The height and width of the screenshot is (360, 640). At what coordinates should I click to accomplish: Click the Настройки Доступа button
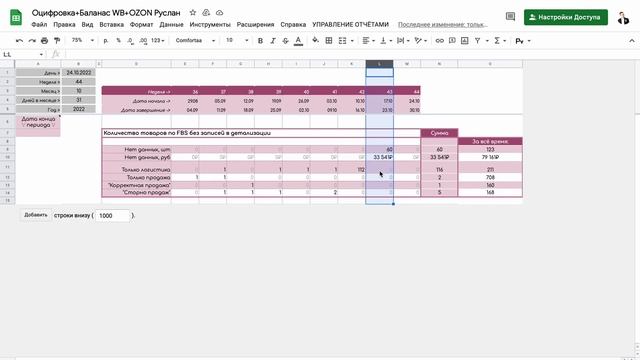click(566, 17)
